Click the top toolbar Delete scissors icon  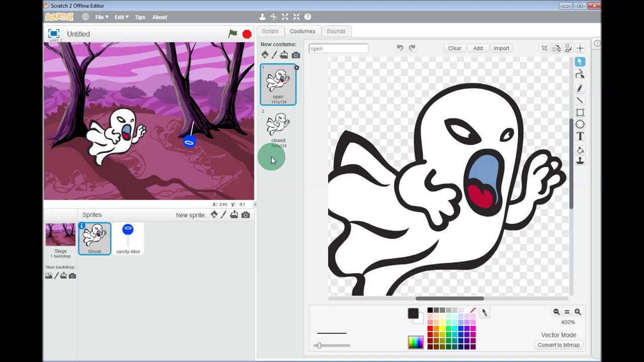(273, 17)
